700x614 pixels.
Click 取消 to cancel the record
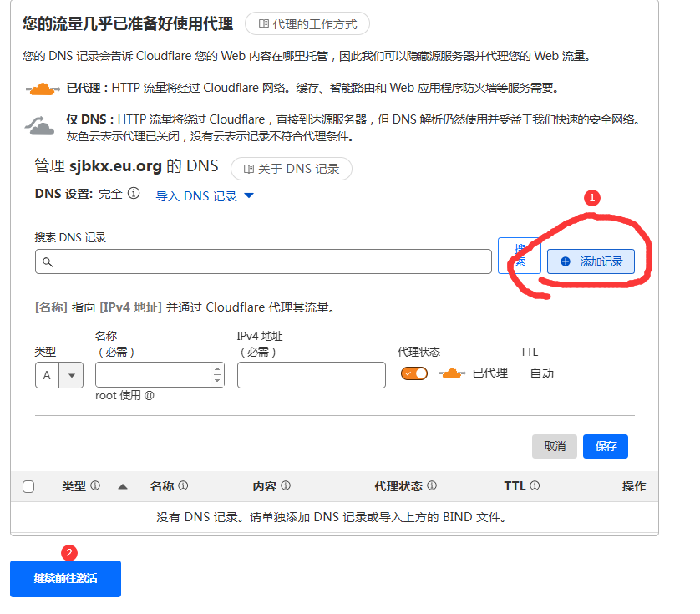(555, 446)
